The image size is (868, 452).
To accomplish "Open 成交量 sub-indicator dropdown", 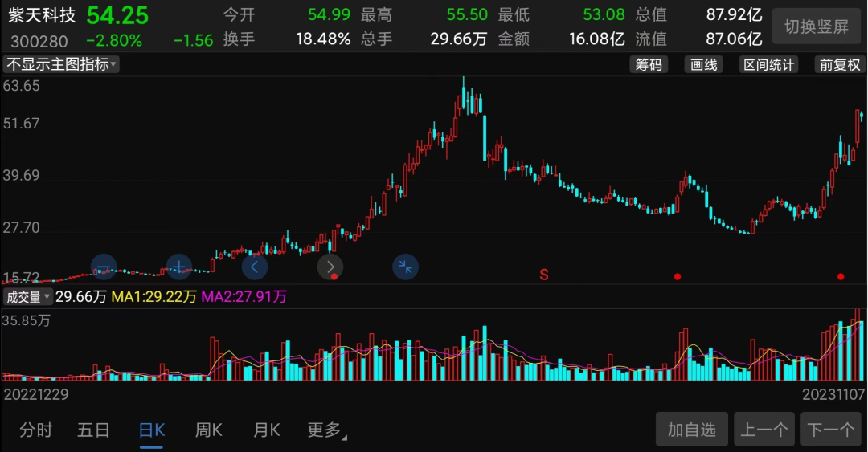I will tap(27, 297).
